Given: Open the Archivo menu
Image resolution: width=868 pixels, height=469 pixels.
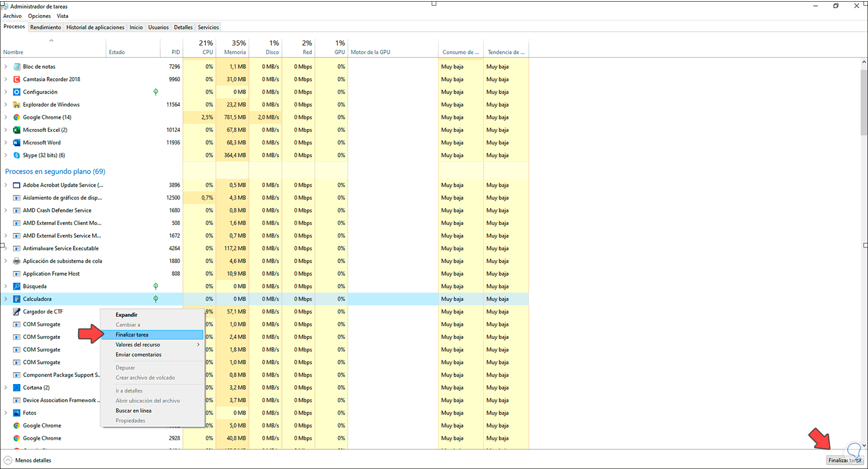Looking at the screenshot, I should coord(12,16).
